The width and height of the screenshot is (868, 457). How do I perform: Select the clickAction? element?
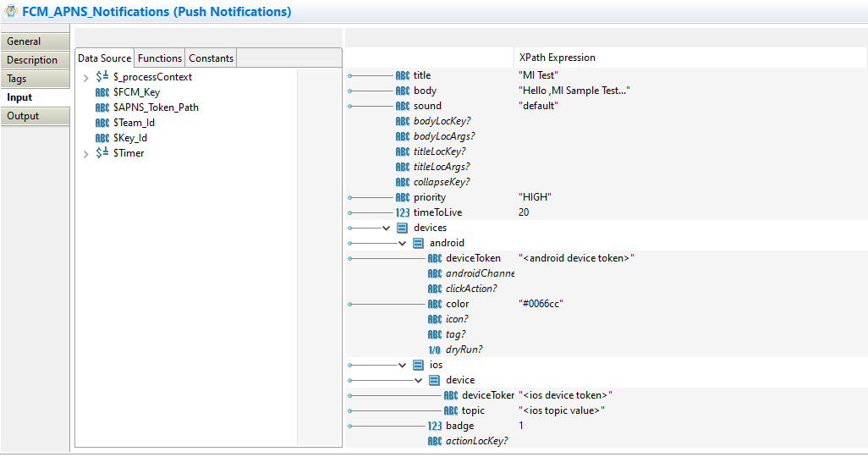[471, 289]
